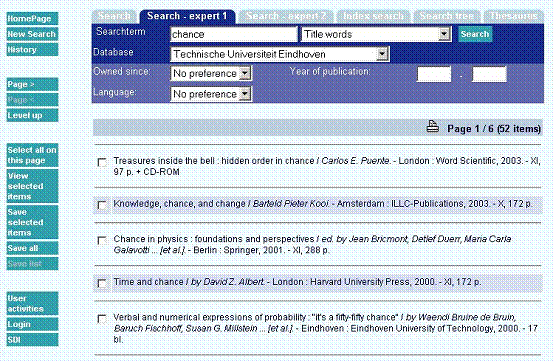
Task: Click the printer icon beside the page count
Action: (433, 126)
